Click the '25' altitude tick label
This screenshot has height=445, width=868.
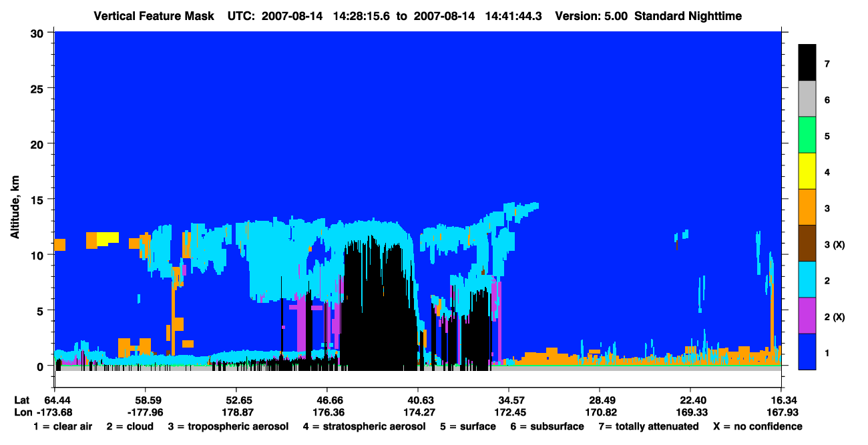pos(38,88)
